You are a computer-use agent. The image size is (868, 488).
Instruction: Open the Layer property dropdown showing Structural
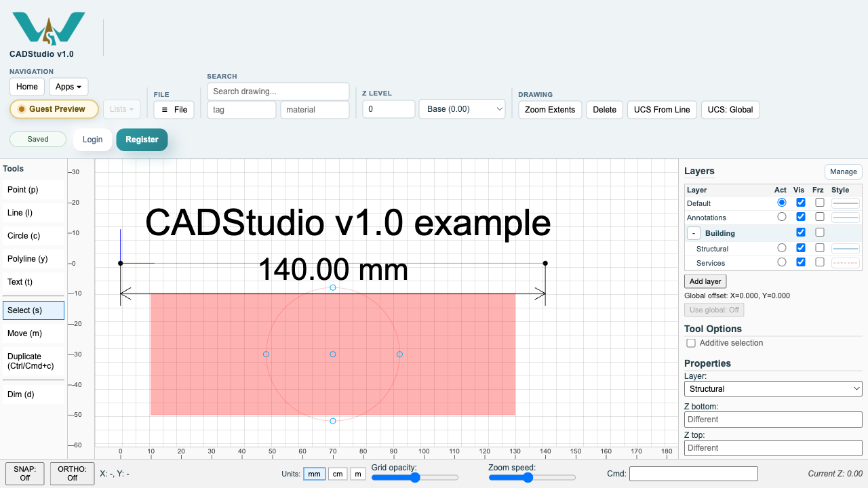click(773, 389)
